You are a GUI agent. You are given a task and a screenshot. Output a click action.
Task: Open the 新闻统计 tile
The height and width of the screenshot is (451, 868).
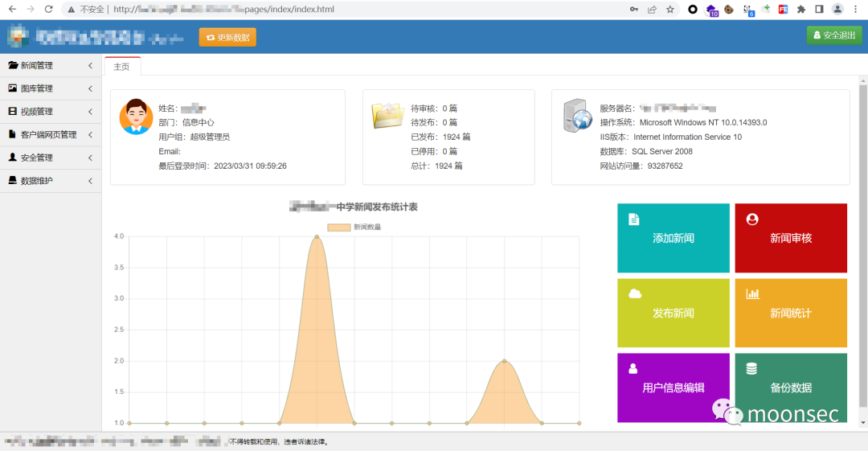pyautogui.click(x=791, y=313)
